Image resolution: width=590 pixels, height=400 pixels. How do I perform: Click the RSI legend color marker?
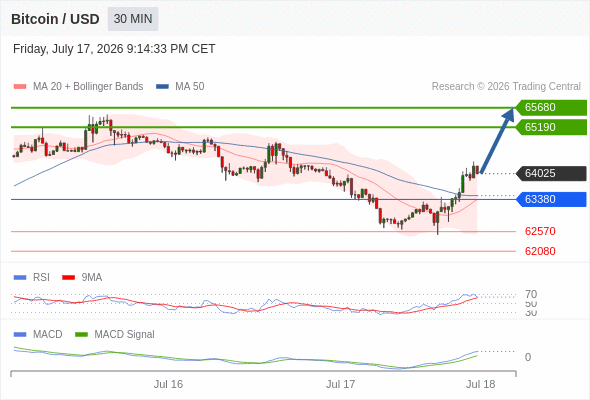tap(20, 278)
